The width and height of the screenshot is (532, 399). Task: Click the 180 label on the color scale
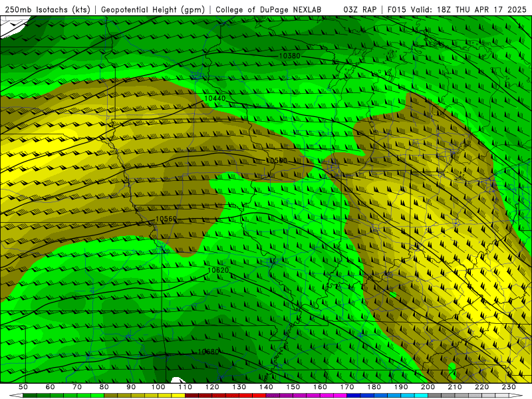pos(374,387)
